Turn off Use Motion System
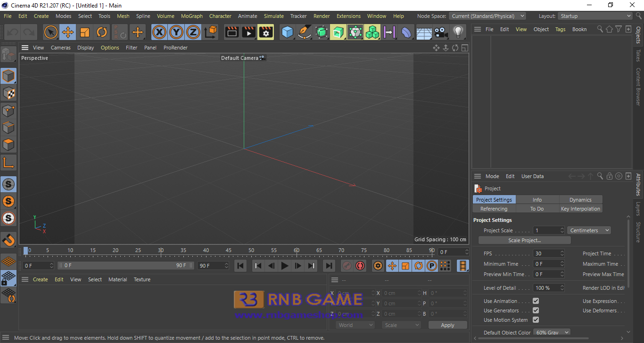This screenshot has height=343, width=644. 536,320
